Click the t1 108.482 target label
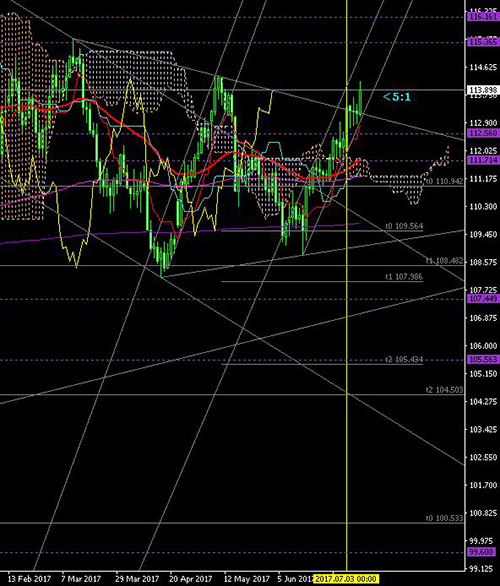Viewport: 500px width, 586px height. point(445,261)
